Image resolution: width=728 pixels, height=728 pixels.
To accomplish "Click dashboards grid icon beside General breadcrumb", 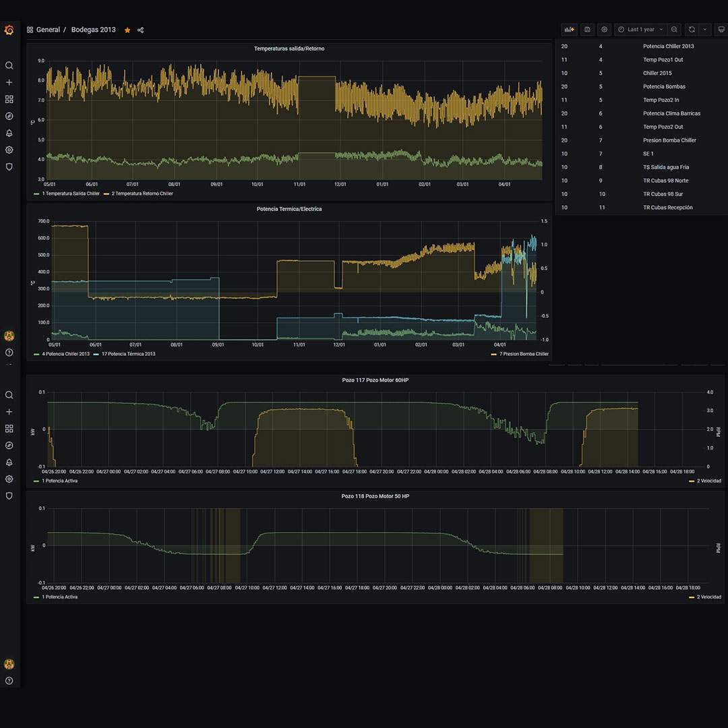I will pyautogui.click(x=30, y=30).
